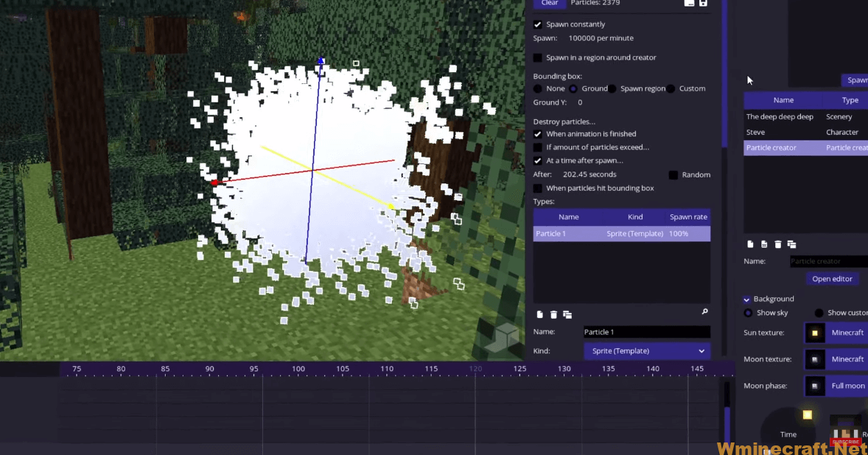Enable Spawn in a region around creator
Viewport: 868px width, 455px height.
coord(537,57)
